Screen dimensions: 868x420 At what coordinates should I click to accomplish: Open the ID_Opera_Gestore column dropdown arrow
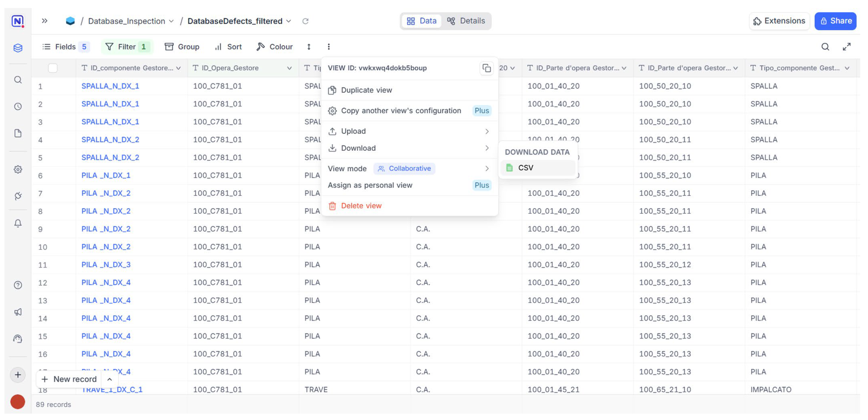(x=289, y=68)
